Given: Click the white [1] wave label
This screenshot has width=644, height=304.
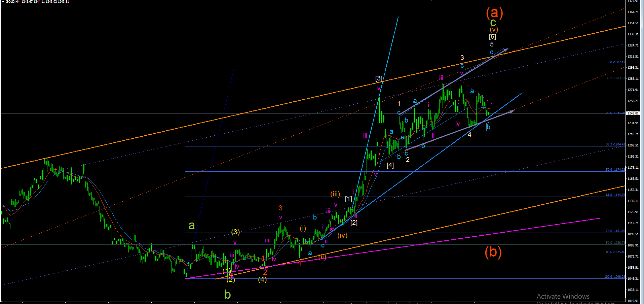Looking at the screenshot, I should (348, 199).
